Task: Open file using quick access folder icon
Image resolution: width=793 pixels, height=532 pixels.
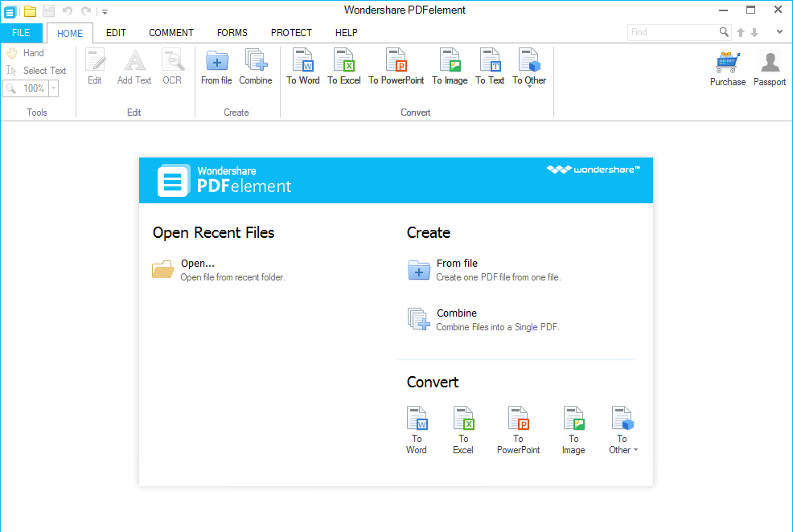Action: click(x=30, y=11)
